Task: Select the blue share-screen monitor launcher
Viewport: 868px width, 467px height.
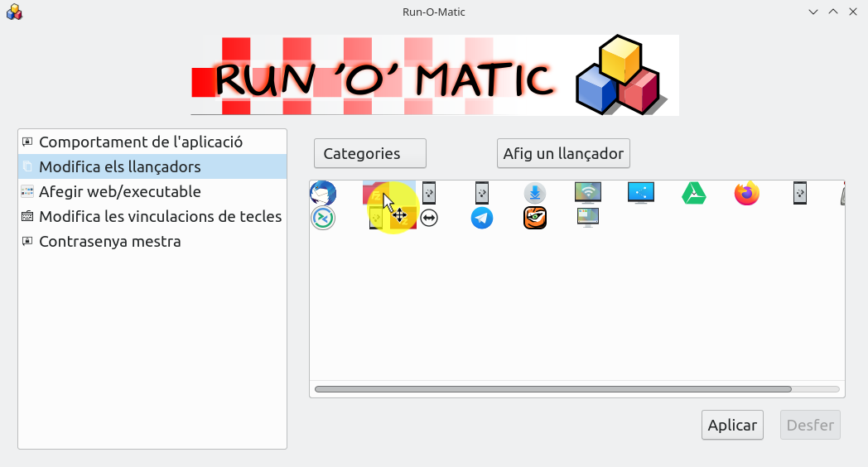Action: coord(641,193)
